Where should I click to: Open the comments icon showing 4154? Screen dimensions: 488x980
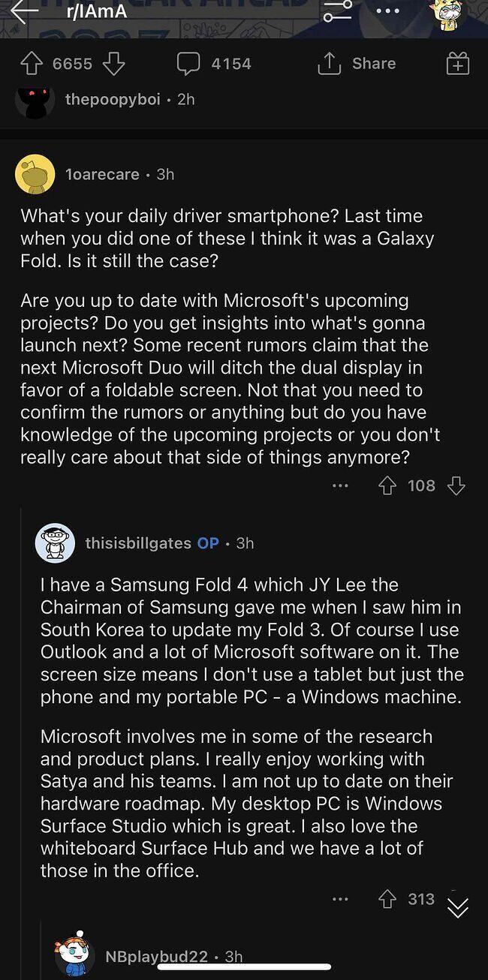click(x=188, y=64)
